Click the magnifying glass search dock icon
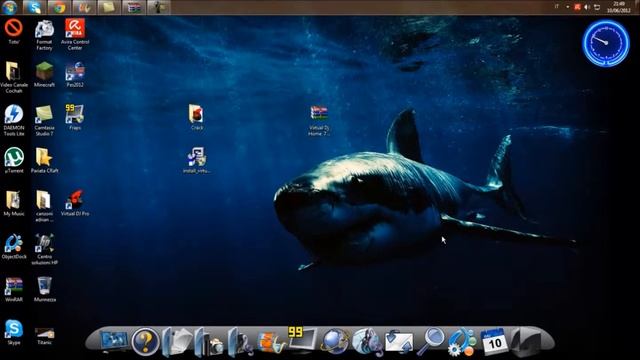The width and height of the screenshot is (640, 360). 430,341
